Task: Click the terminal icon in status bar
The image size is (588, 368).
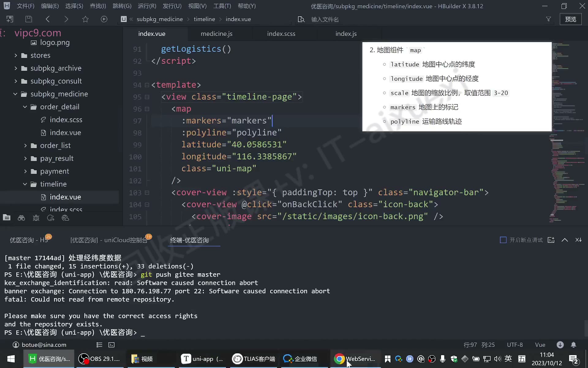Action: 111,345
